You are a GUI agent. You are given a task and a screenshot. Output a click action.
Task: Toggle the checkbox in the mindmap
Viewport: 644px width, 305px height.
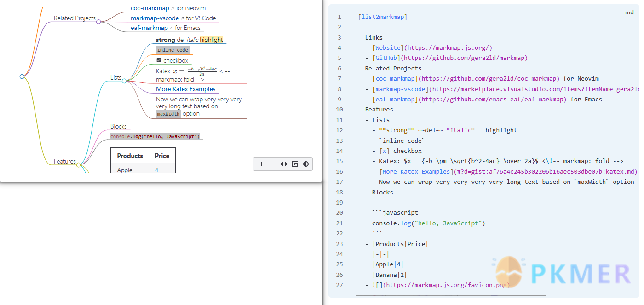(x=159, y=60)
